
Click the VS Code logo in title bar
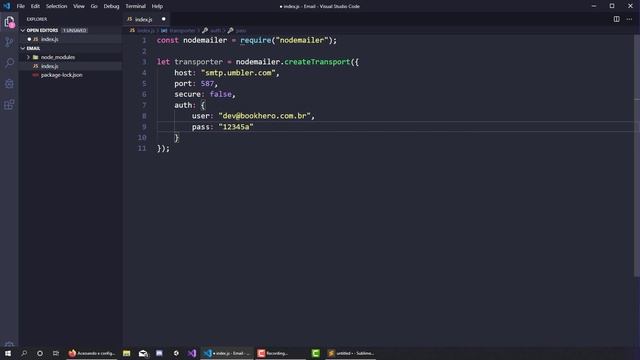pyautogui.click(x=7, y=6)
